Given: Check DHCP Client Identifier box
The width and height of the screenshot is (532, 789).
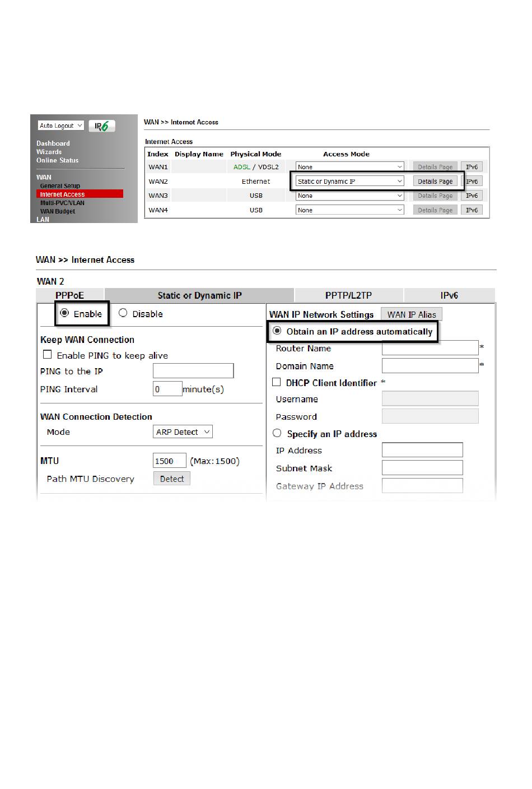Looking at the screenshot, I should [x=276, y=382].
